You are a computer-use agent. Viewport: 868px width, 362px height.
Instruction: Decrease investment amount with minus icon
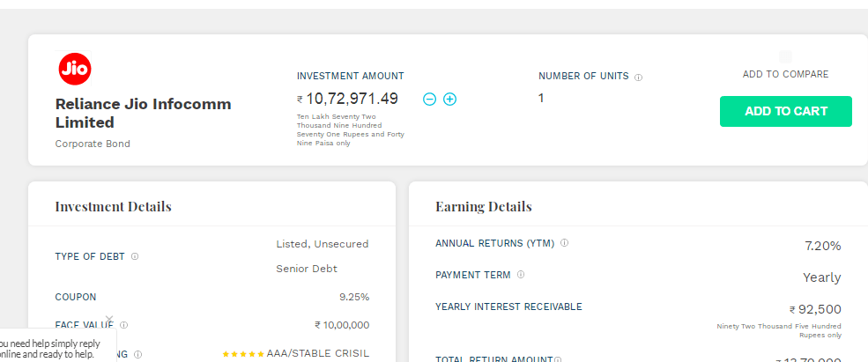pyautogui.click(x=429, y=99)
